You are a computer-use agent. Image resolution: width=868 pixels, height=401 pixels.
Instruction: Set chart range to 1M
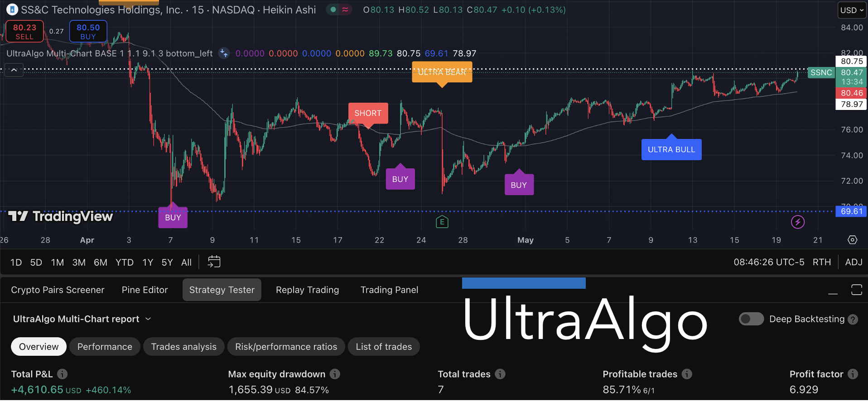(58, 262)
